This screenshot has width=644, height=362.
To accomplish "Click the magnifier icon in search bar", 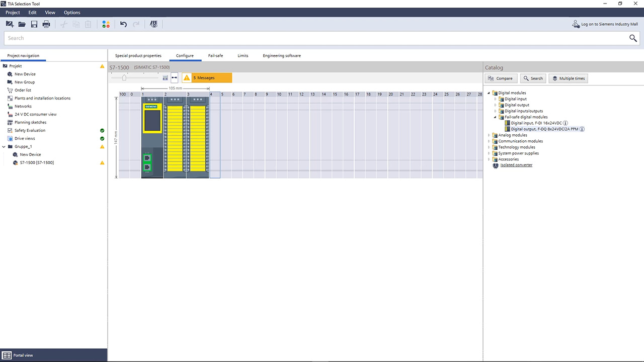I will point(633,38).
